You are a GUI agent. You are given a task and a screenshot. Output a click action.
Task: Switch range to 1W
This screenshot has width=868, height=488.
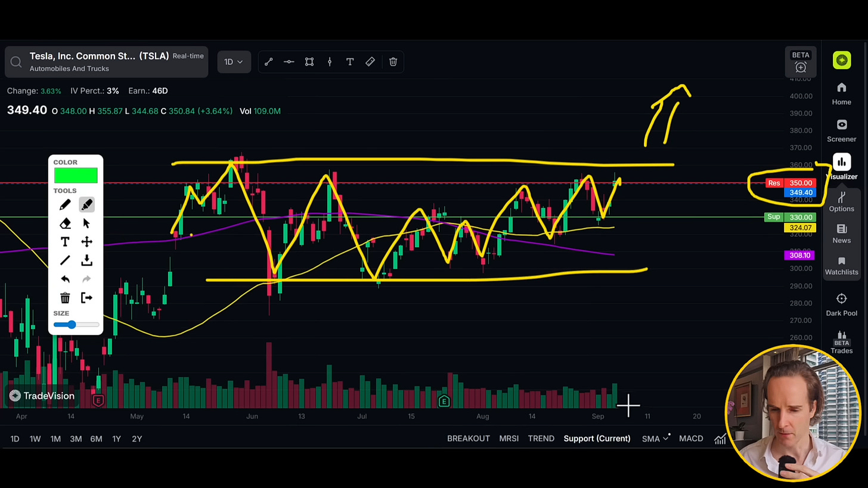coord(35,439)
